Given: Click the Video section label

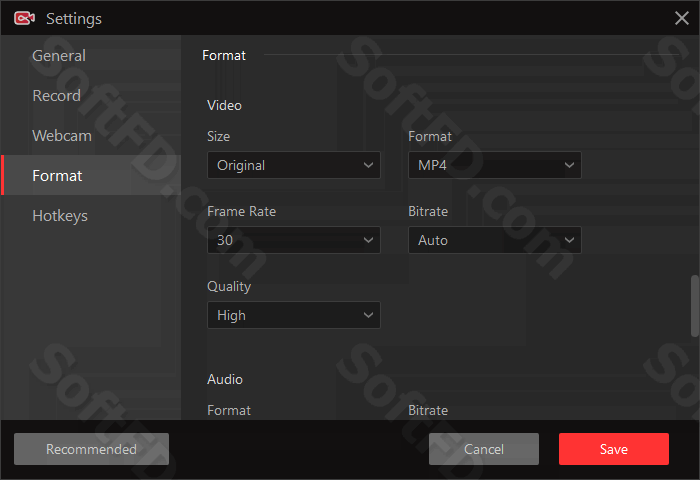Looking at the screenshot, I should (224, 105).
